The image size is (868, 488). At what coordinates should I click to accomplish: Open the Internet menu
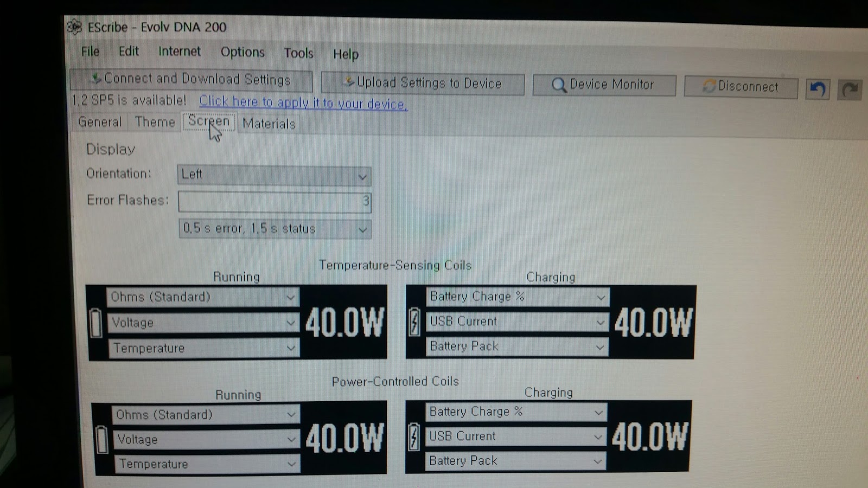coord(179,52)
